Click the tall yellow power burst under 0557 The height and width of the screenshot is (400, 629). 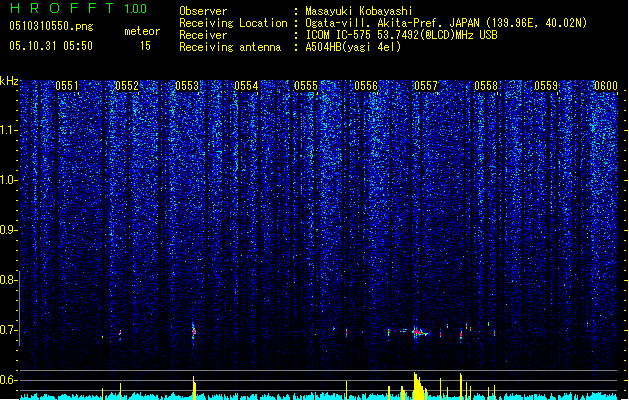click(419, 386)
